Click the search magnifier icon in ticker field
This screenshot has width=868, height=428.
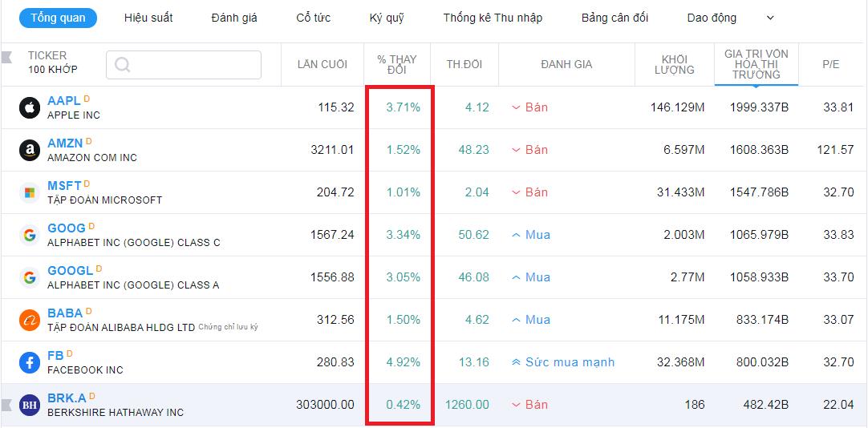pyautogui.click(x=123, y=65)
